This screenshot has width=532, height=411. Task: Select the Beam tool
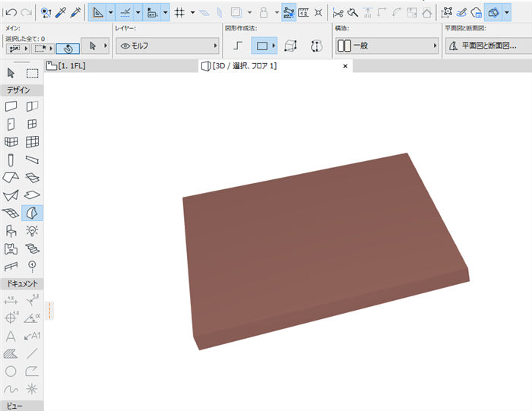(32, 160)
